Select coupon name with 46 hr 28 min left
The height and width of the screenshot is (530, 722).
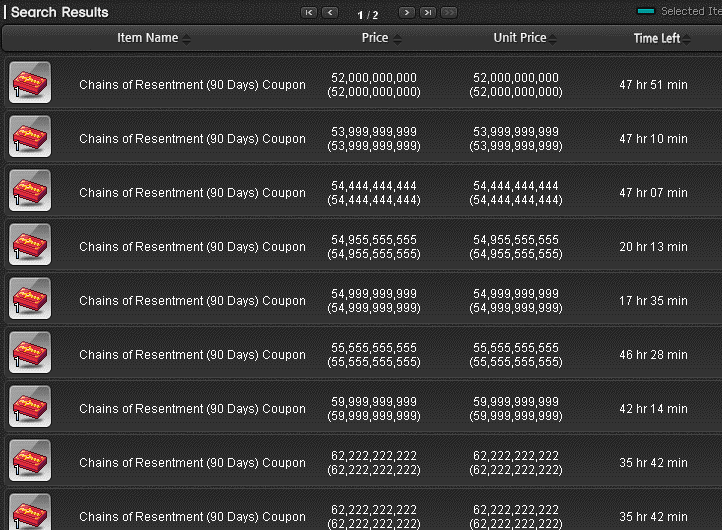pos(192,355)
